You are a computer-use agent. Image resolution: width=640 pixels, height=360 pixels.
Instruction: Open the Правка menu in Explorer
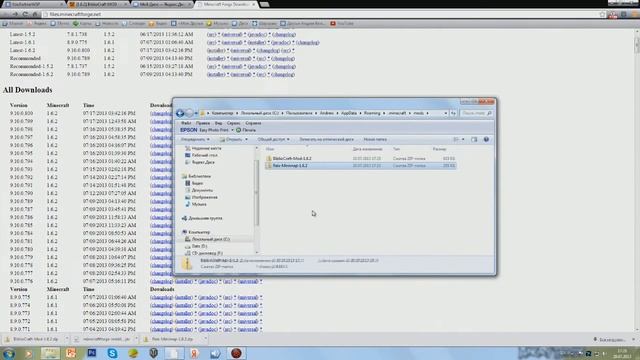point(203,123)
